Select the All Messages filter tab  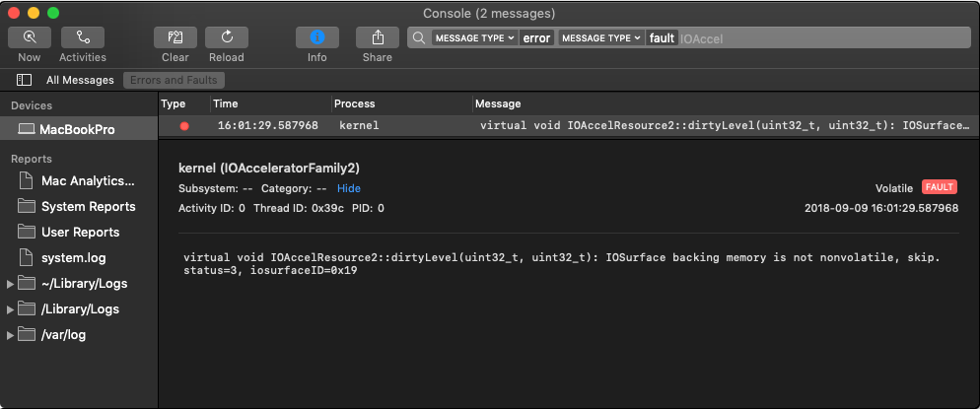click(80, 80)
